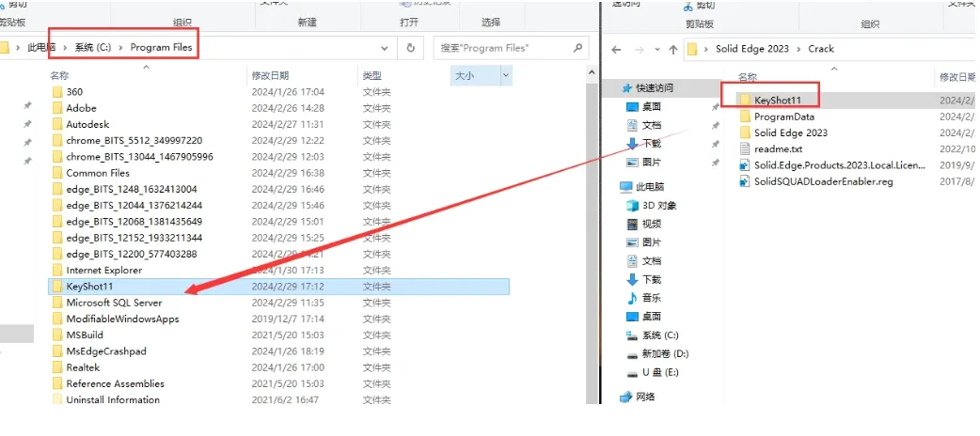Viewport: 980px width, 436px height.
Task: Select the Microsoft SQL Server folder icon
Action: point(56,303)
